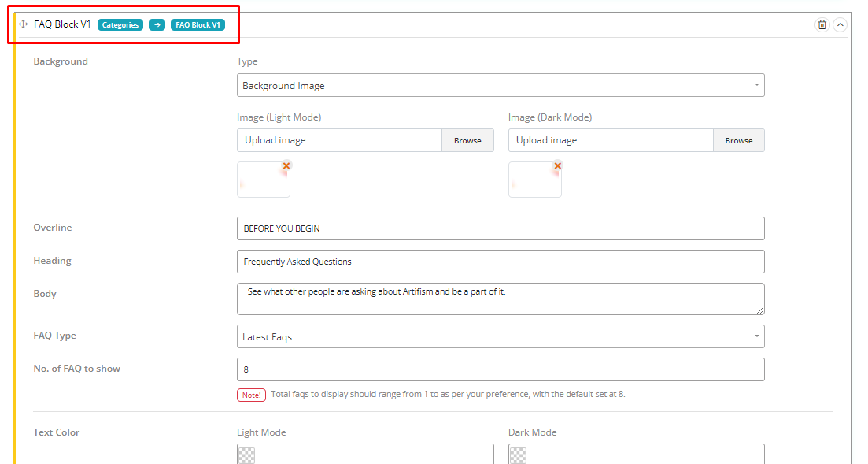
Task: Click into the Heading text field
Action: (500, 262)
